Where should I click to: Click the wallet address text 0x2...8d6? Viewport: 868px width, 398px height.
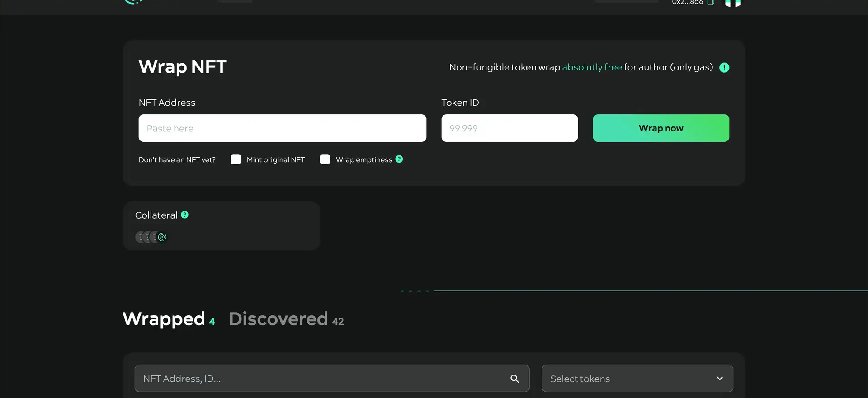click(687, 2)
